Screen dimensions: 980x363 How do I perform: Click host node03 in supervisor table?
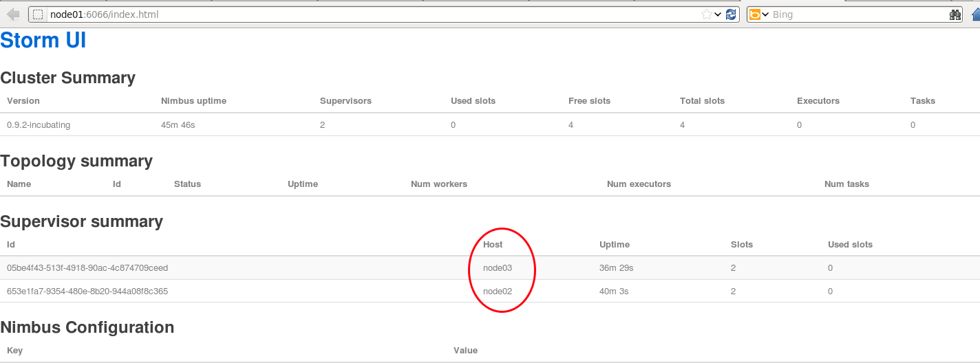point(498,268)
